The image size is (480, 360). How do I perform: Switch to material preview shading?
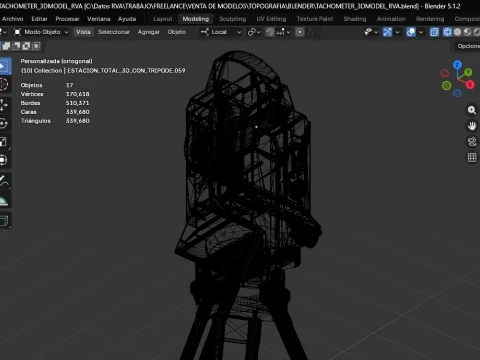click(467, 32)
